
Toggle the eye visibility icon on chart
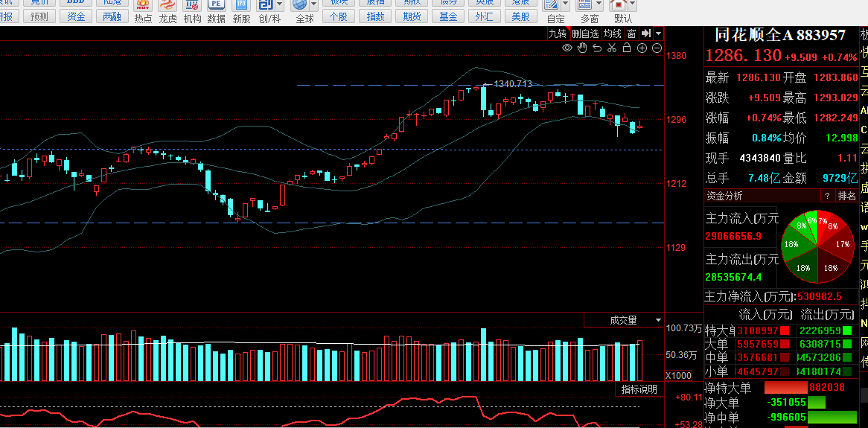coord(567,48)
